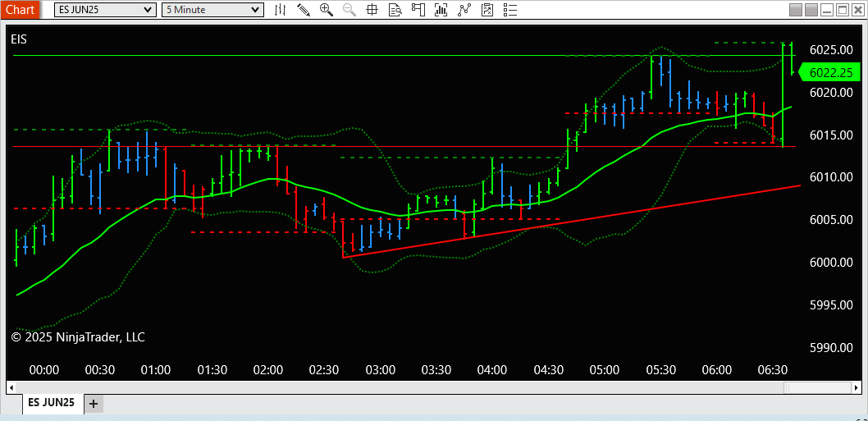
Task: Click the 03:30 time axis label
Action: (436, 369)
